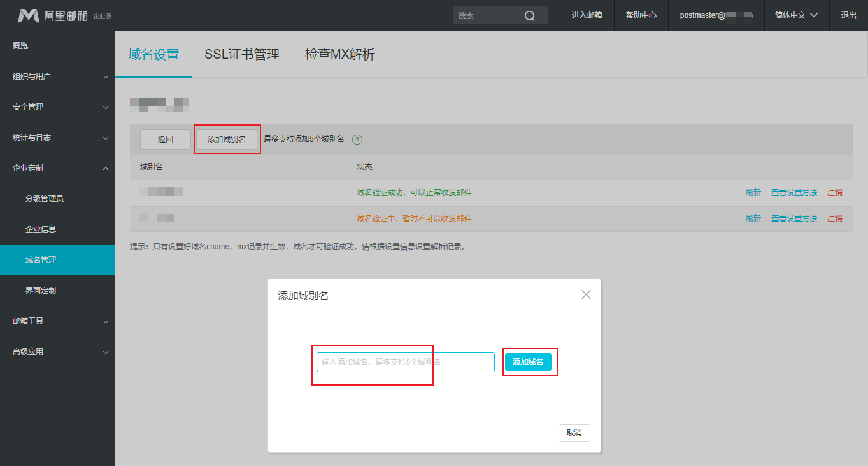The width and height of the screenshot is (868, 466).
Task: Click the blue 添加域名 button
Action: 528,362
